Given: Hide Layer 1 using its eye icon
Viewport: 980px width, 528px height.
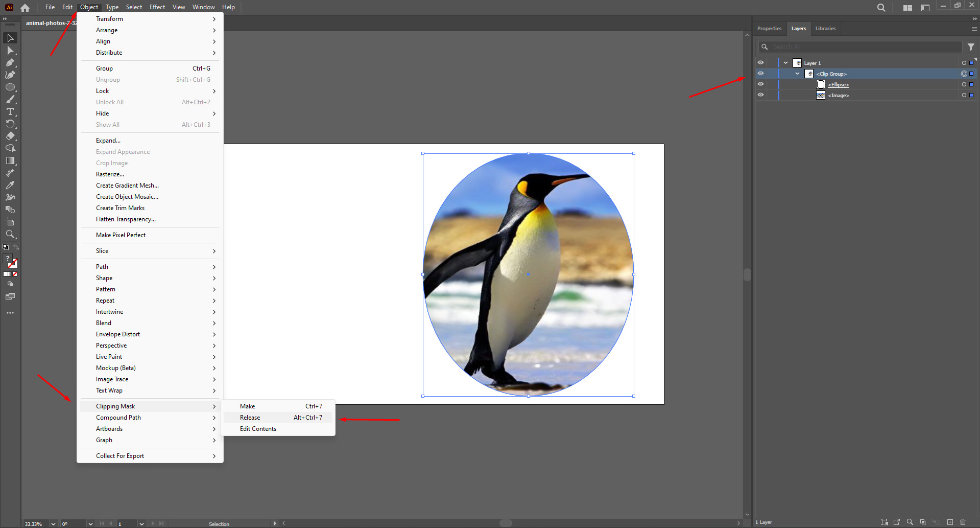Looking at the screenshot, I should [760, 62].
